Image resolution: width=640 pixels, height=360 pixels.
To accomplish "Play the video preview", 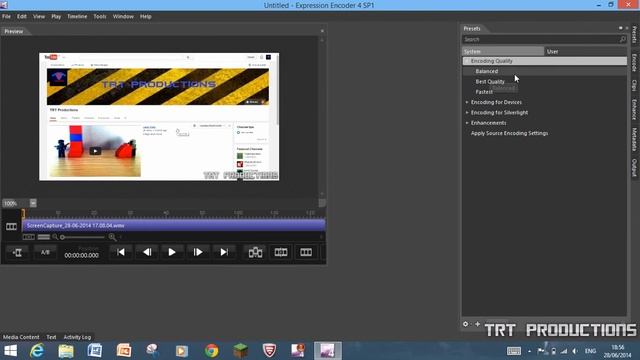I will (x=172, y=252).
